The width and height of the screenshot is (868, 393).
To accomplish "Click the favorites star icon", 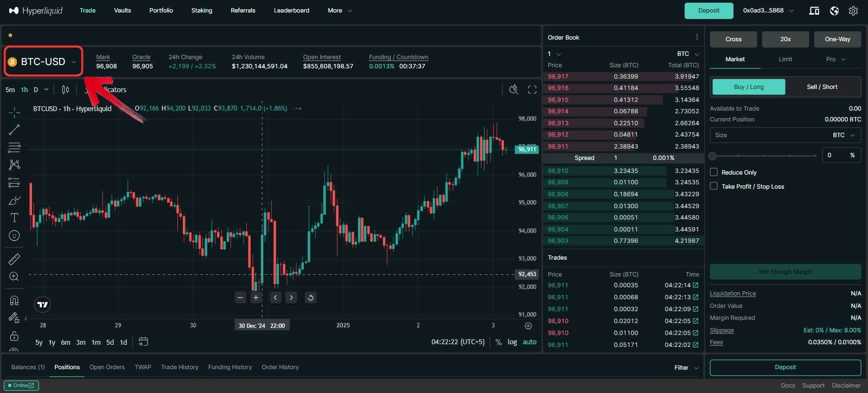I will pos(10,35).
